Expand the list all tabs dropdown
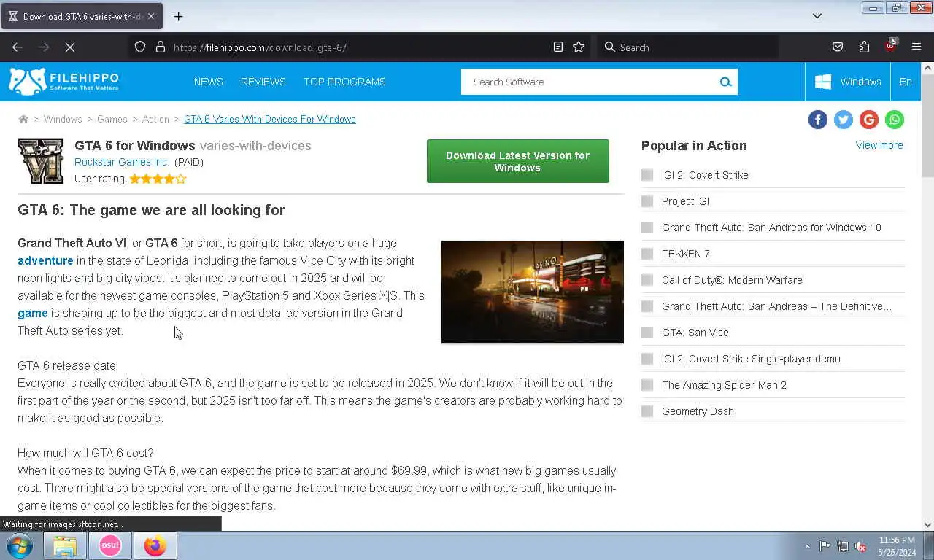The image size is (934, 560). (x=817, y=16)
